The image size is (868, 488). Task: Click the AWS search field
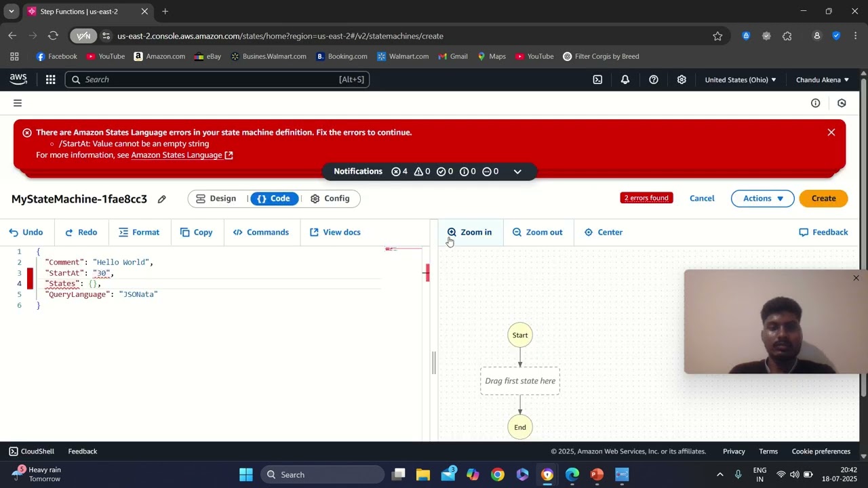point(217,79)
